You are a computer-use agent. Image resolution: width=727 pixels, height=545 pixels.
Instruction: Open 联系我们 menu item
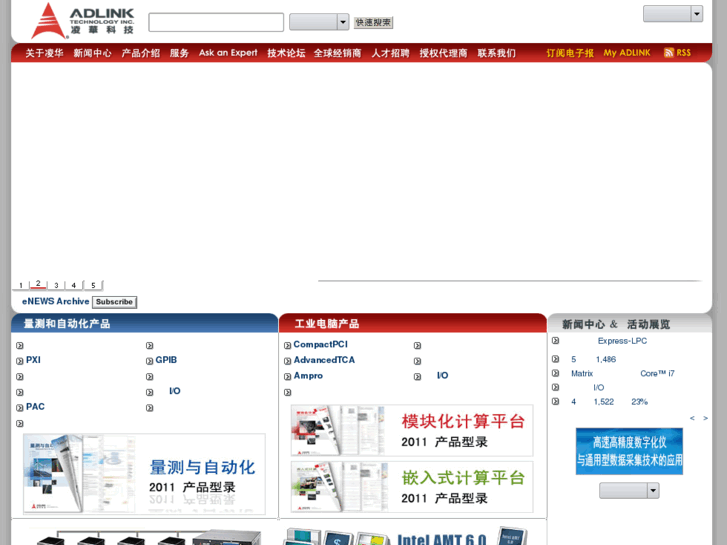point(497,53)
